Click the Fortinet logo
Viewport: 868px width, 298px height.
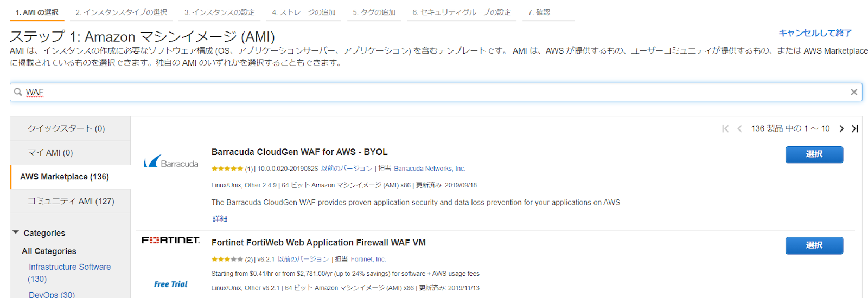(171, 240)
